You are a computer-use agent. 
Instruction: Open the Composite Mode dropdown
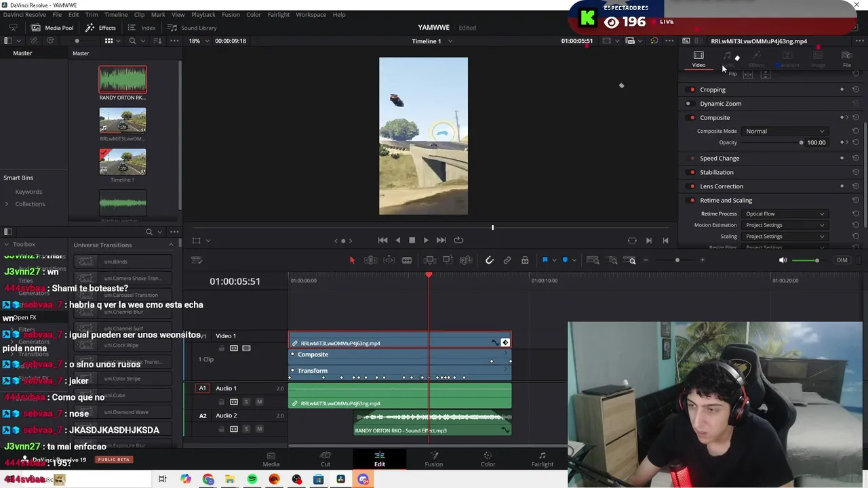785,131
